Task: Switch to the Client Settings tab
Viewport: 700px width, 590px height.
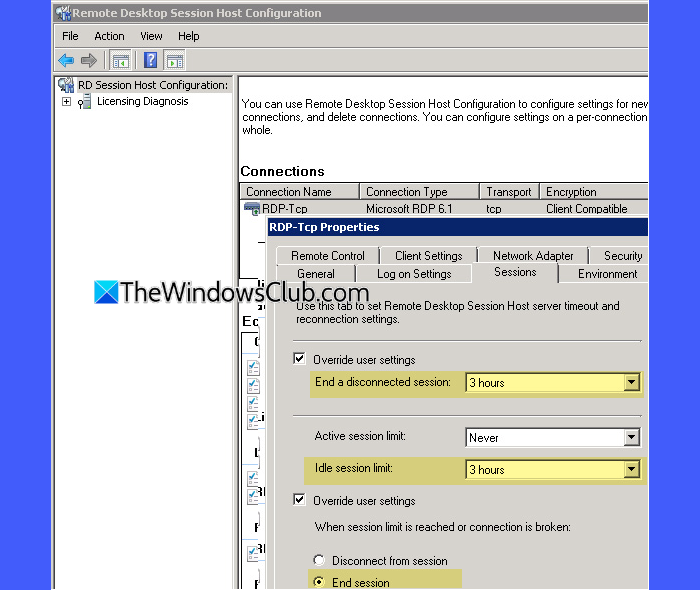Action: (429, 256)
